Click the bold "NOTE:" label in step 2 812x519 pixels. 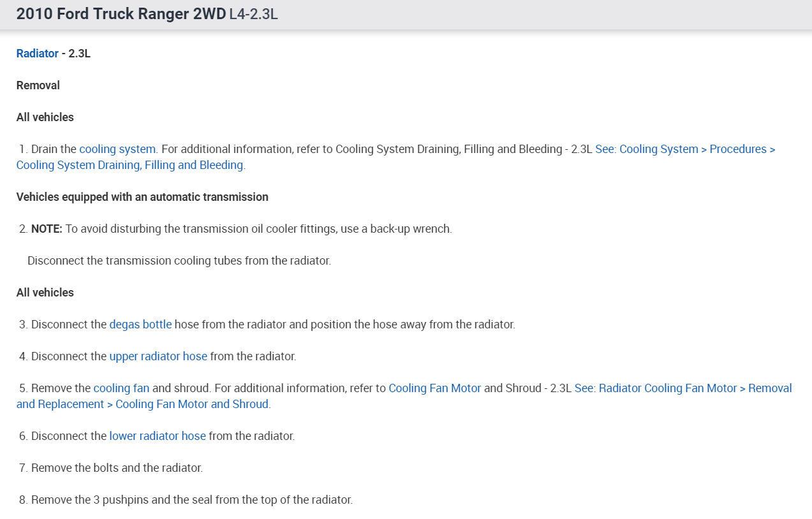(47, 229)
